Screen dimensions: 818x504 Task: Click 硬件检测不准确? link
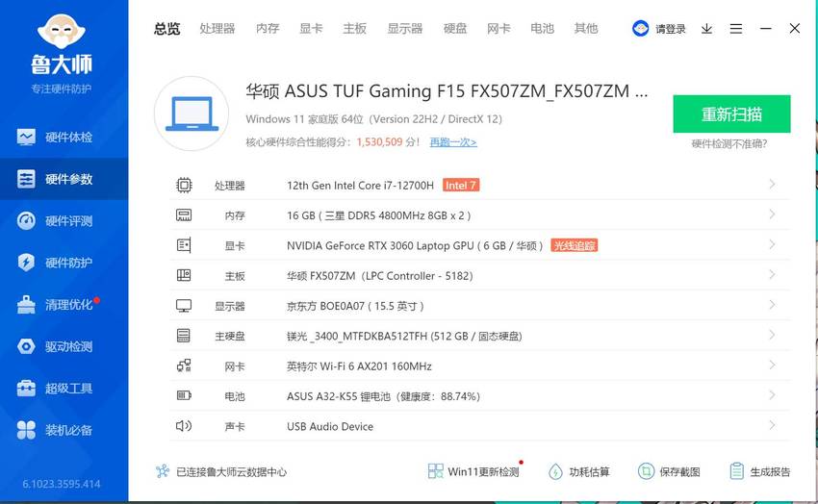pyautogui.click(x=729, y=144)
